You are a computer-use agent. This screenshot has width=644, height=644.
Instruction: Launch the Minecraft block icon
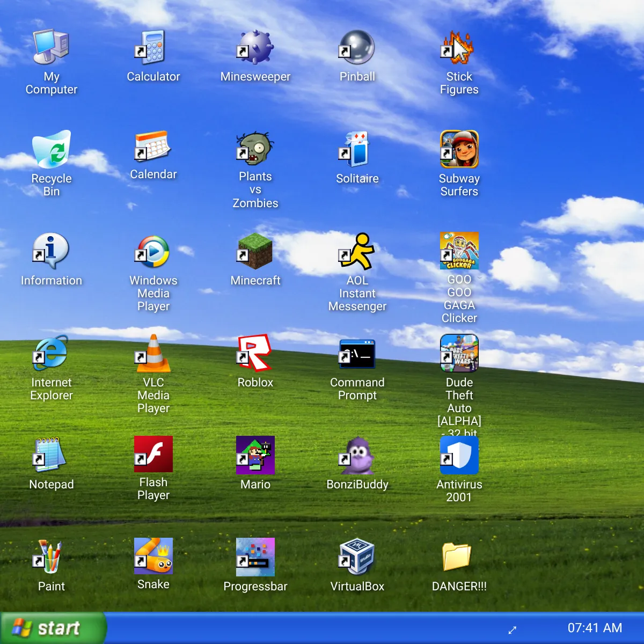[x=255, y=251]
